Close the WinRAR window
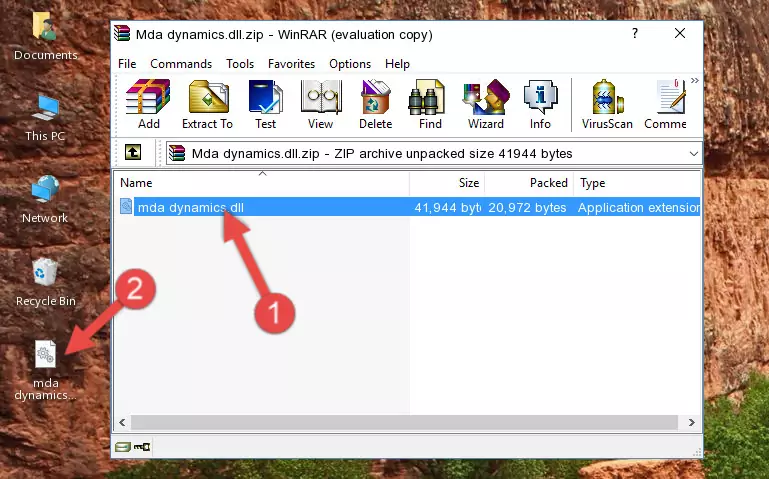This screenshot has width=769, height=479. click(x=680, y=33)
